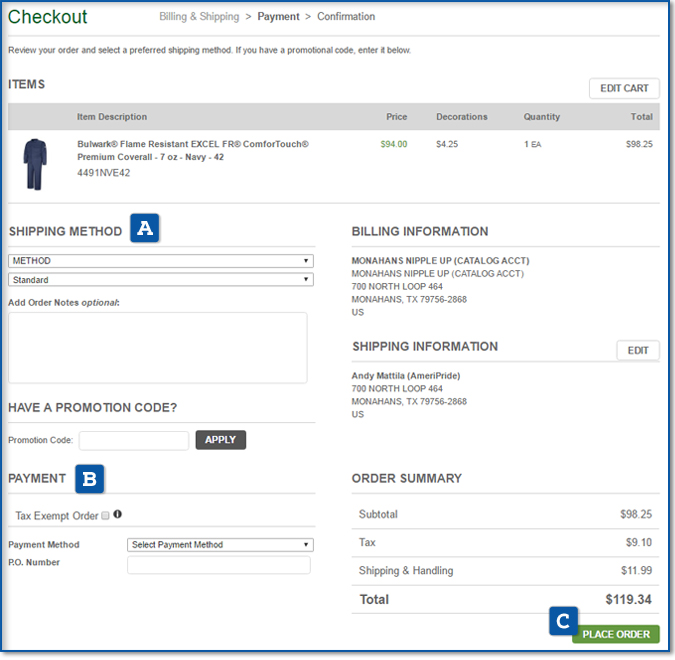Apply the promotion code
Image resolution: width=675 pixels, height=660 pixels.
pyautogui.click(x=220, y=439)
